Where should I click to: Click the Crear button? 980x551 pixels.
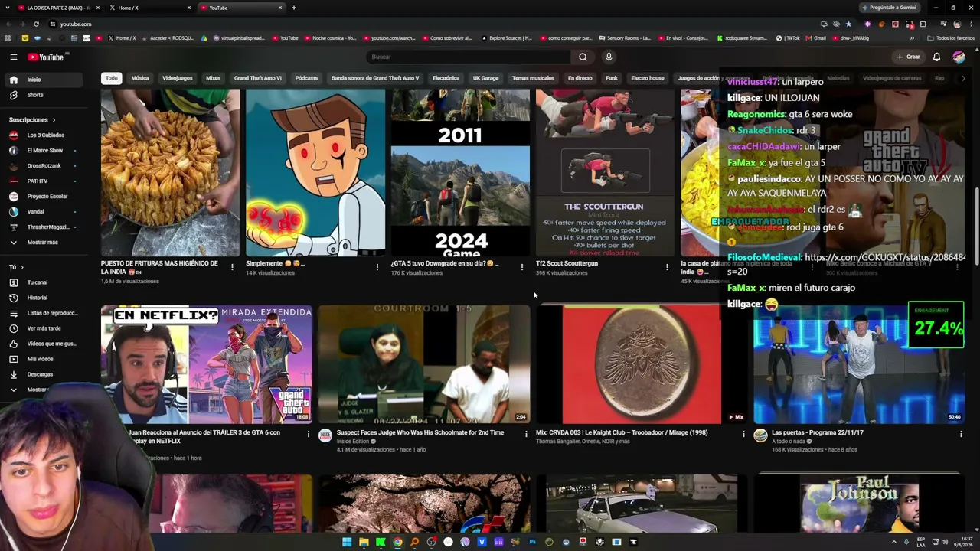909,57
